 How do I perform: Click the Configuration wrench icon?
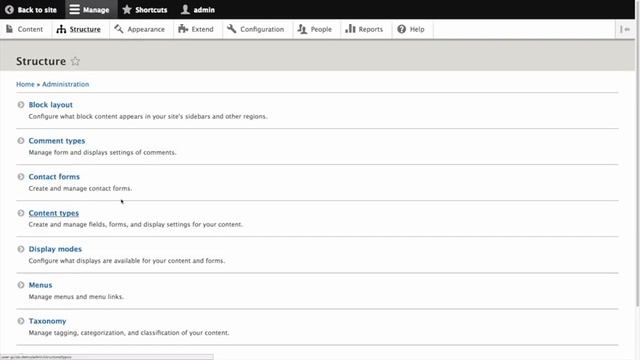(231, 29)
